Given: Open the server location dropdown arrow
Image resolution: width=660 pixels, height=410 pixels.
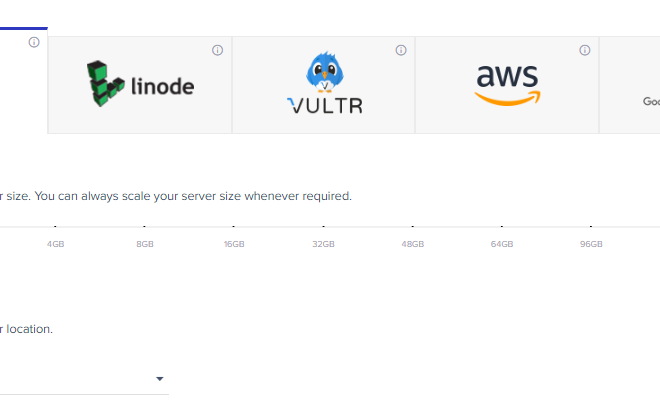Looking at the screenshot, I should (160, 379).
